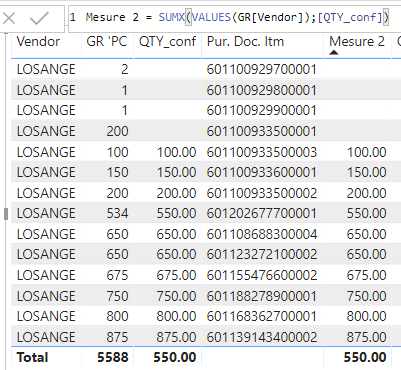The height and width of the screenshot is (370, 401).
Task: Click the QTY_conf total 550.00
Action: coord(175,357)
